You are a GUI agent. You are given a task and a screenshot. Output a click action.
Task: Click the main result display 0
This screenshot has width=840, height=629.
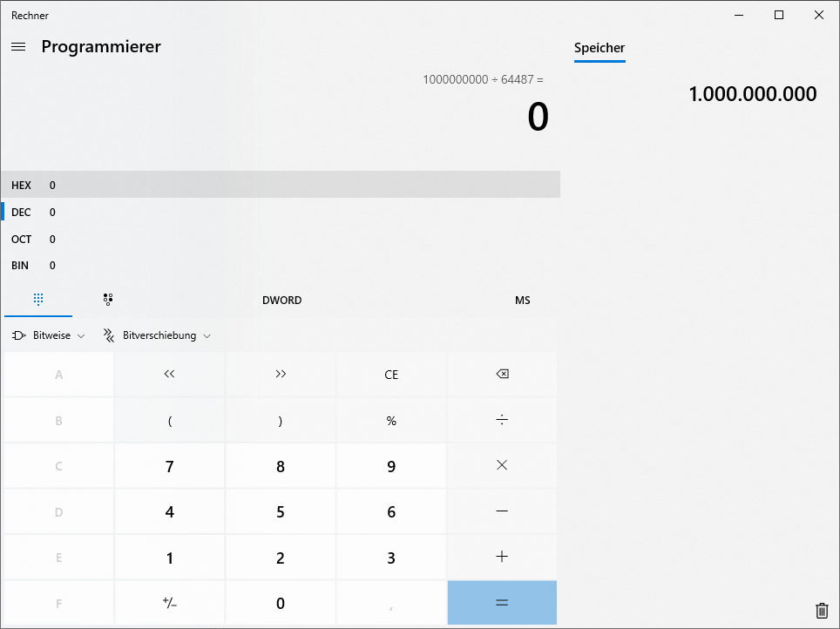tap(538, 117)
